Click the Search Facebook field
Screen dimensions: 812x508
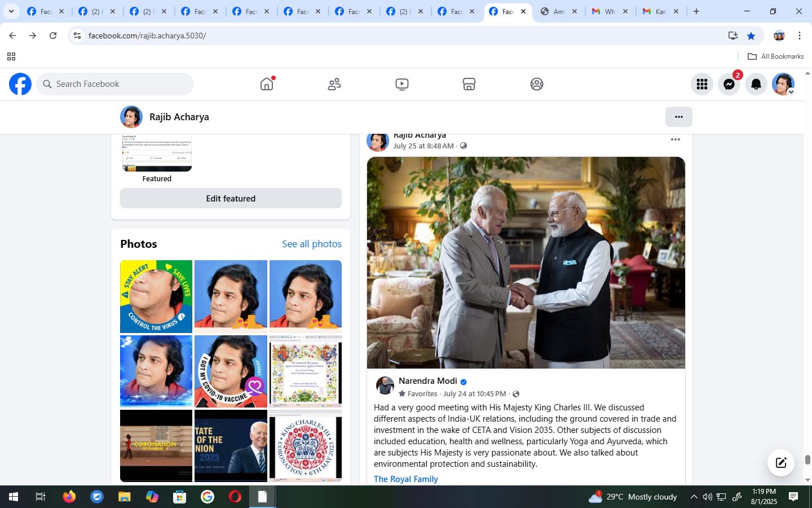tap(115, 84)
